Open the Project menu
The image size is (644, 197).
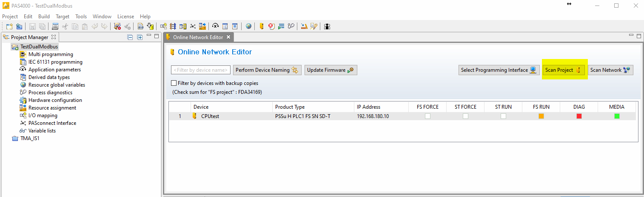10,17
